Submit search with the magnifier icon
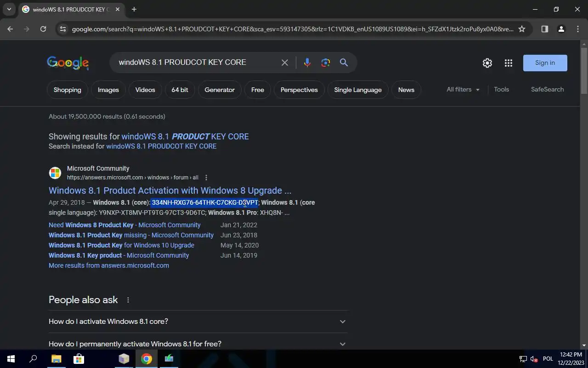Image resolution: width=588 pixels, height=368 pixels. (344, 63)
